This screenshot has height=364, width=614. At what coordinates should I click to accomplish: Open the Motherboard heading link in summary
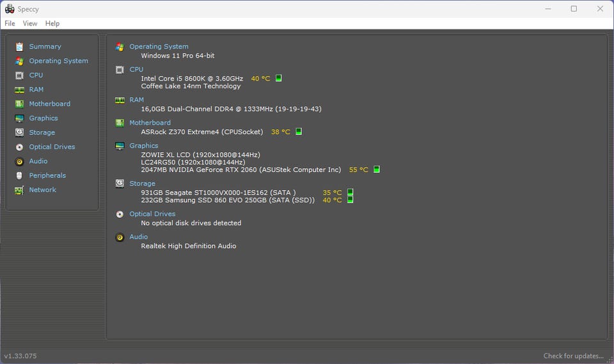pos(150,123)
